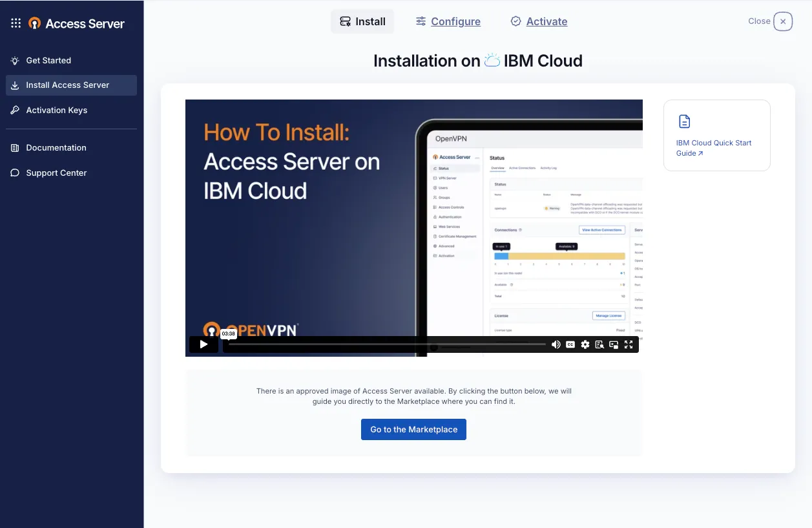Switch to the Configure step tab
The height and width of the screenshot is (528, 812).
point(448,21)
